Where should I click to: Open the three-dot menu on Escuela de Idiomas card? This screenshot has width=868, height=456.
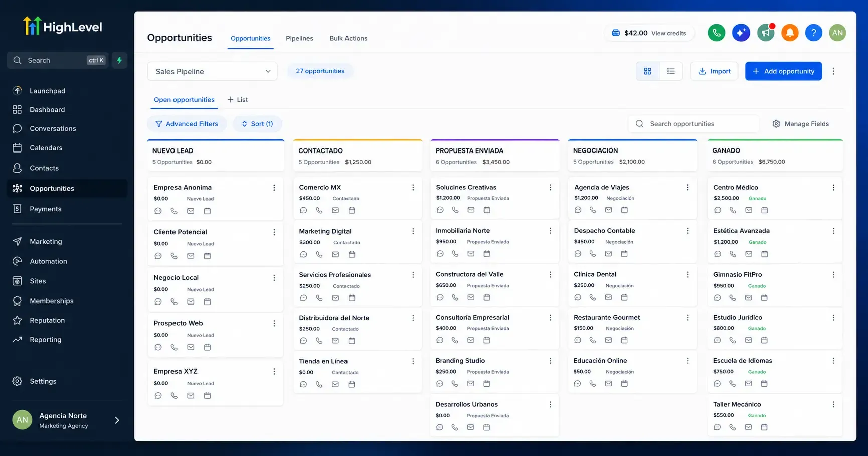tap(833, 361)
